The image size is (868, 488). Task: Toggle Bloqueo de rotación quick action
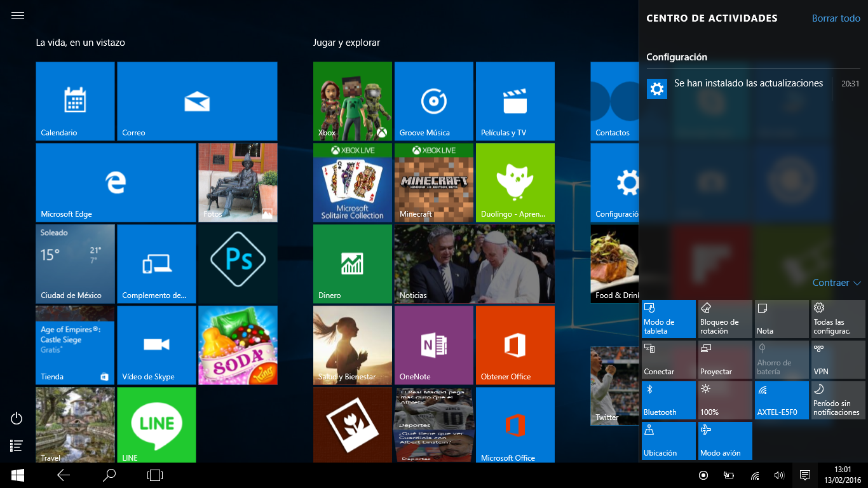[725, 319]
